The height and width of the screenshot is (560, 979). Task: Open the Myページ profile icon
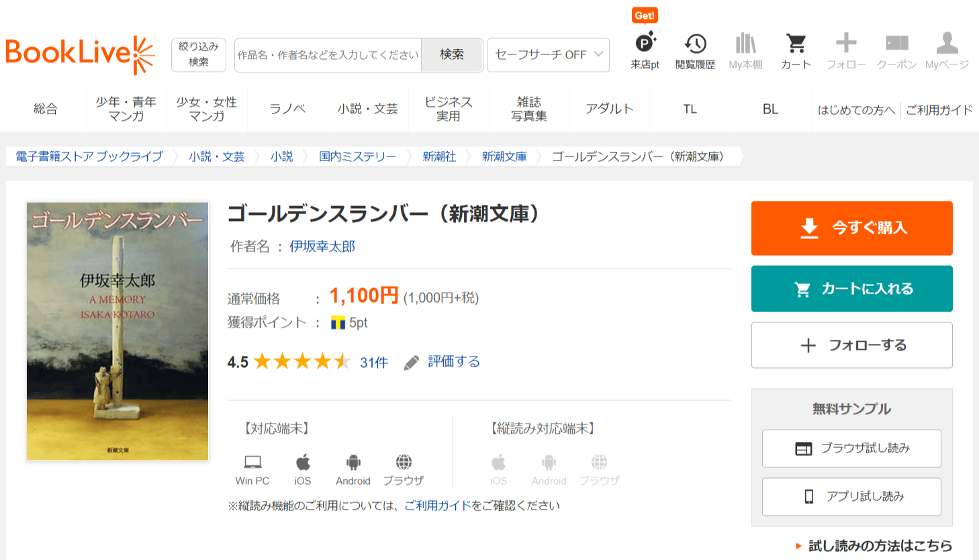(947, 44)
